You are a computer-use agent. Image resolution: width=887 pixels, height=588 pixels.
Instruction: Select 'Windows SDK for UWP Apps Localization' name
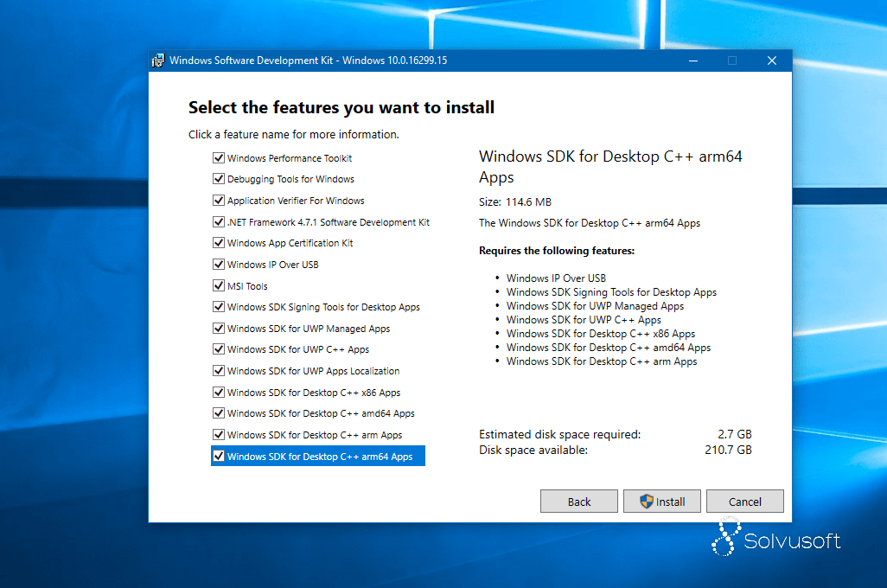(314, 371)
